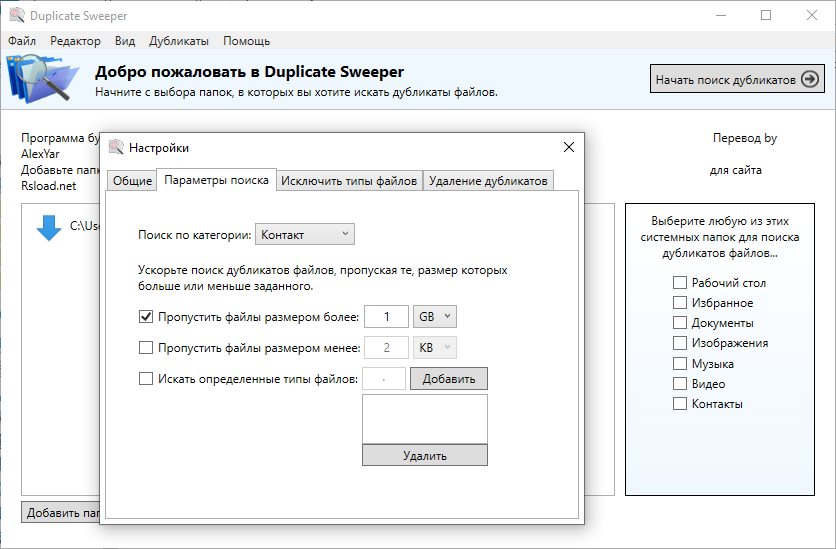Switch to the Общие tab
Viewport: 836px width, 549px height.
[x=132, y=181]
